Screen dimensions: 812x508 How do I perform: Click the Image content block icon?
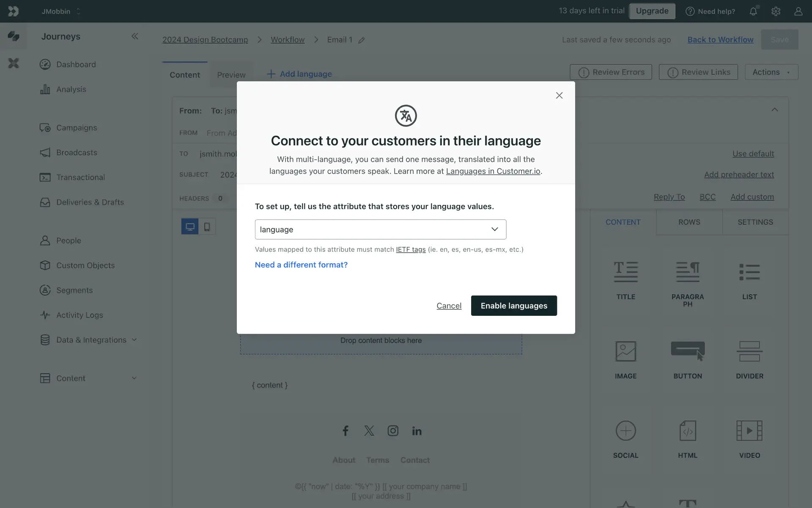tap(625, 351)
